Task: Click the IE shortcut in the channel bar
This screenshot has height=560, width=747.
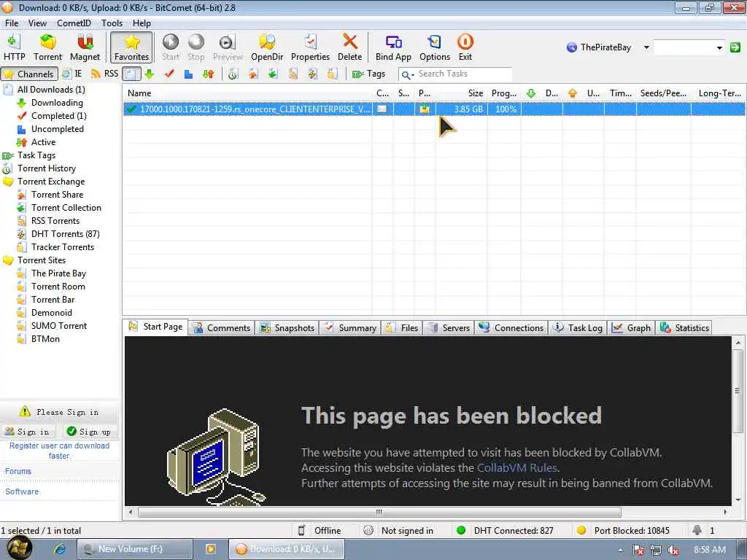Action: click(72, 74)
